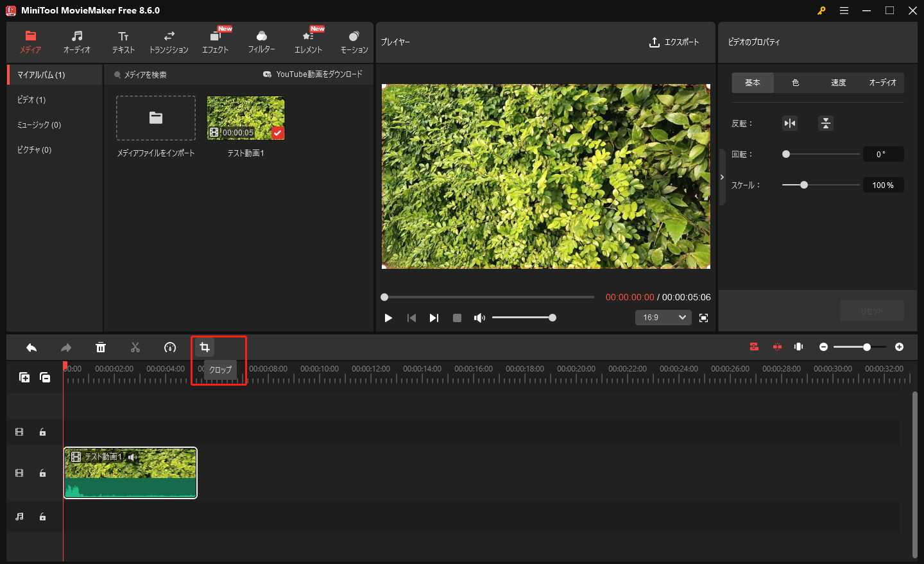This screenshot has width=924, height=564.
Task: Mute the テスト動画1 clip speaker icon
Action: point(132,457)
